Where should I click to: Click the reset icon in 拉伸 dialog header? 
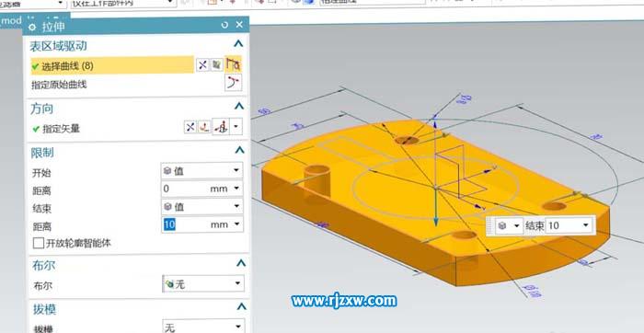click(x=224, y=25)
